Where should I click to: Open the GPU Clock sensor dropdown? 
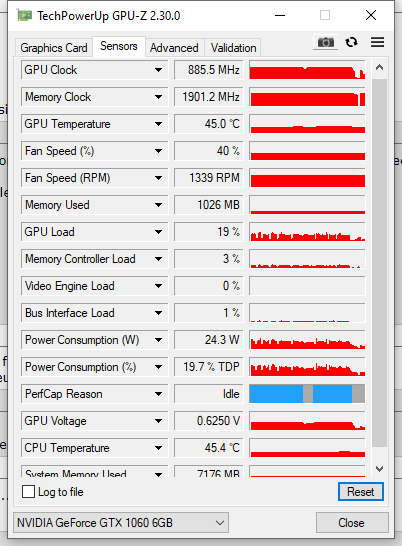coord(94,70)
